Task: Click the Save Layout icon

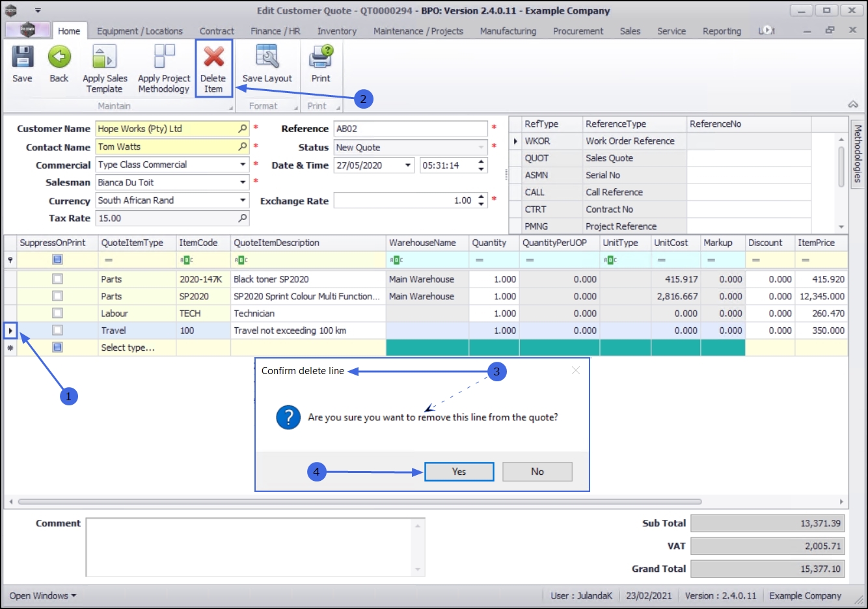Action: (x=267, y=58)
